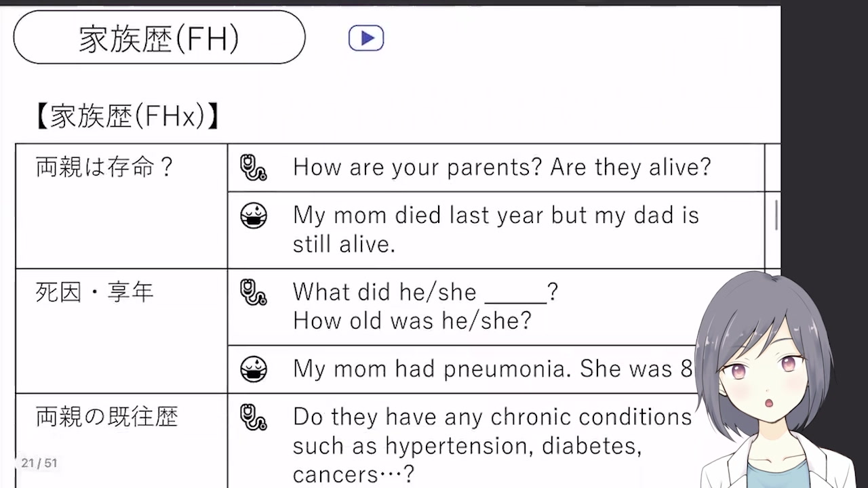Select the 両親の既往歴 table cell
The image size is (868, 488).
pyautogui.click(x=106, y=417)
